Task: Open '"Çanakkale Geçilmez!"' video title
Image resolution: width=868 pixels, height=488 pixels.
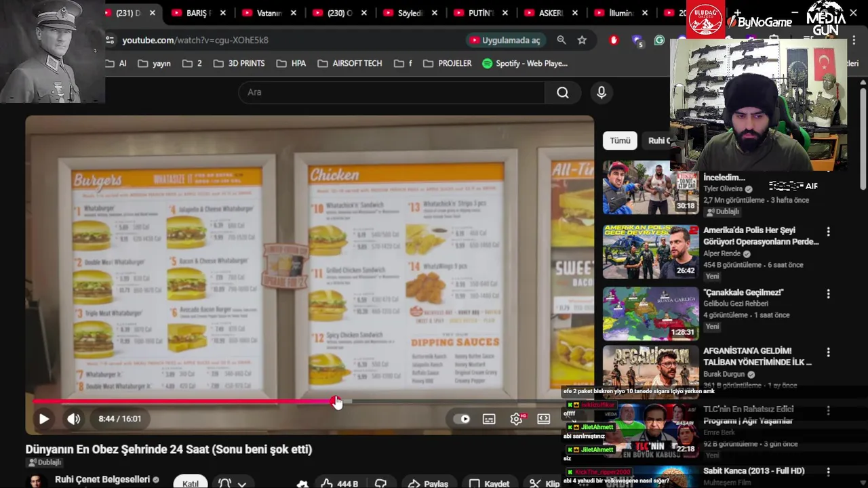Action: pos(743,292)
